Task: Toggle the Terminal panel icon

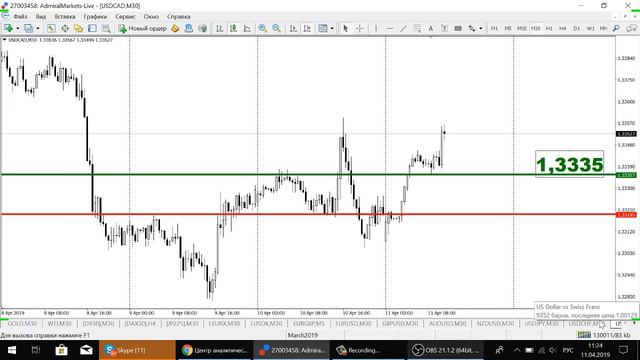Action: click(92, 28)
